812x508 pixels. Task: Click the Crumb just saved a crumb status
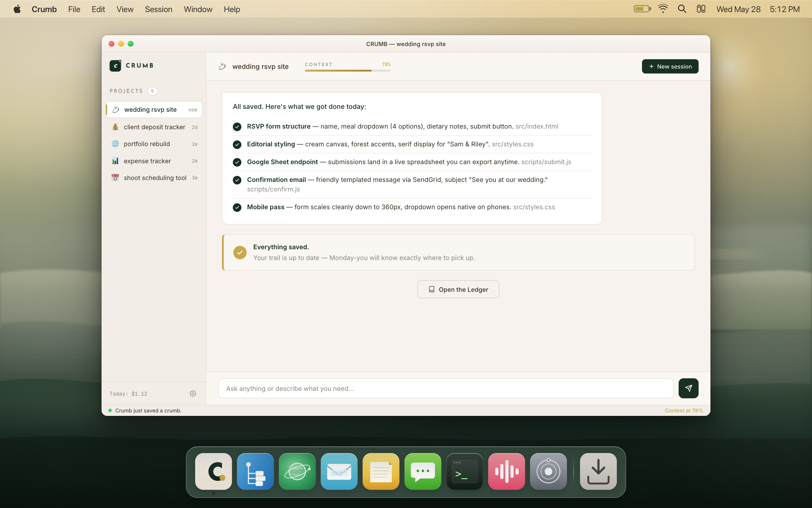tap(148, 411)
